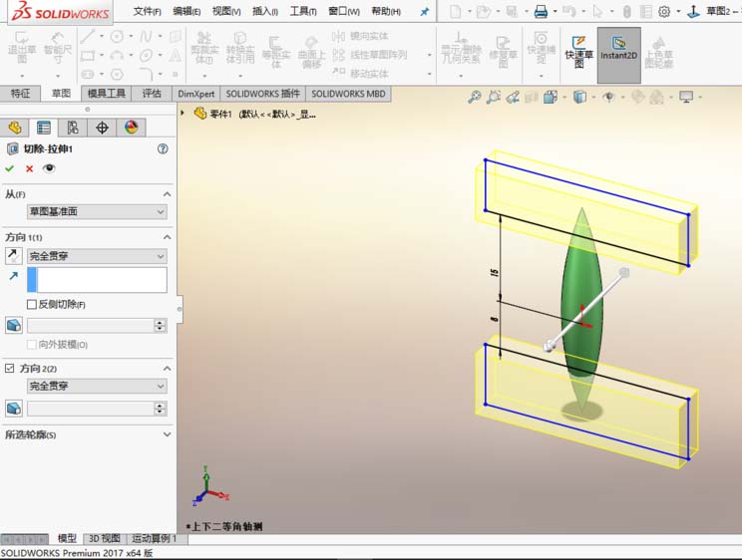Switch to 特征 command tab
The height and width of the screenshot is (560, 742).
point(20,94)
